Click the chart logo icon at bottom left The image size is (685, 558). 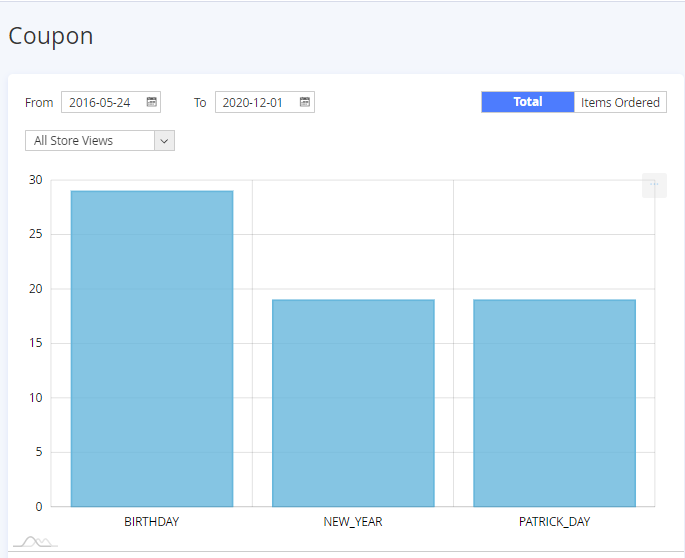[x=33, y=542]
